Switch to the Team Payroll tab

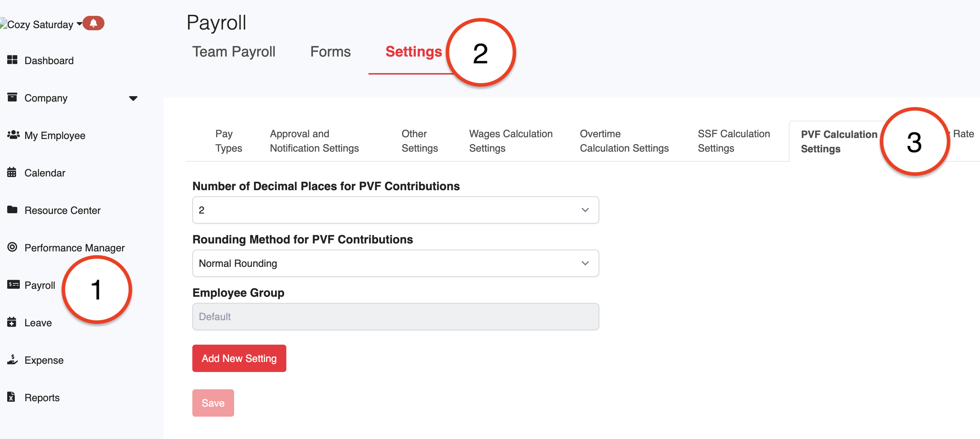click(x=233, y=52)
